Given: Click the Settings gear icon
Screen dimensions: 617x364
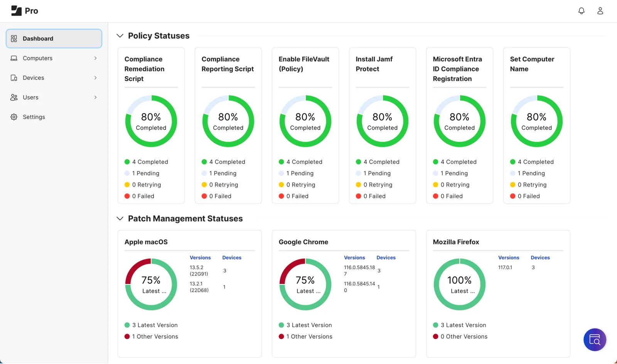Looking at the screenshot, I should pos(14,117).
